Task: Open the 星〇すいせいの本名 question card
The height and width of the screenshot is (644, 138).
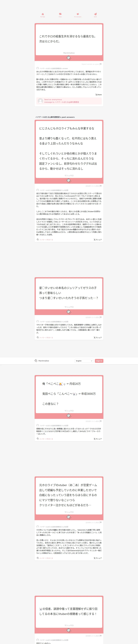Action: tap(69, 296)
